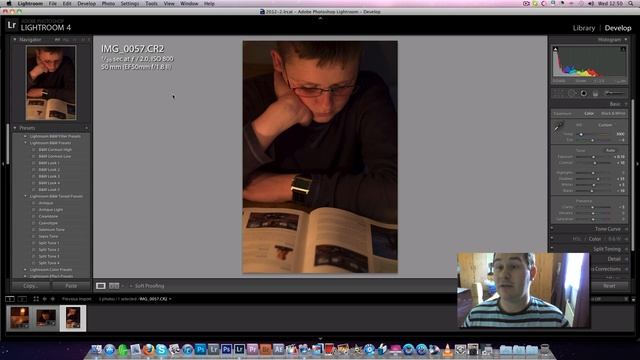Screen dimensions: 640x360
Task: Select the white balance eyedropper tool
Action: tap(558, 127)
